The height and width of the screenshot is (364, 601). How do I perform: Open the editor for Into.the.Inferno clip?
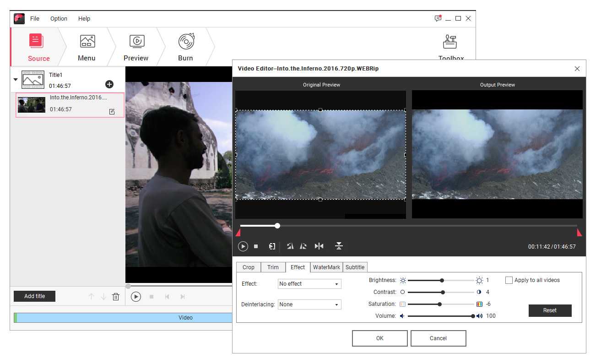click(112, 111)
